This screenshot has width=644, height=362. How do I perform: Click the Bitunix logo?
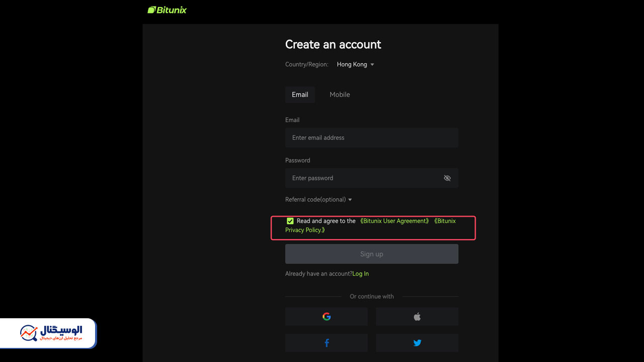click(167, 10)
